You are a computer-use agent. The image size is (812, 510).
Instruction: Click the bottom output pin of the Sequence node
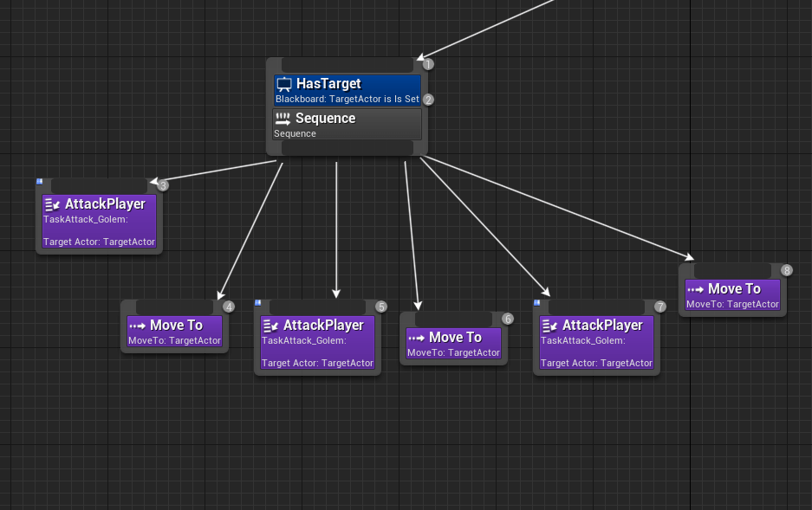(x=347, y=149)
